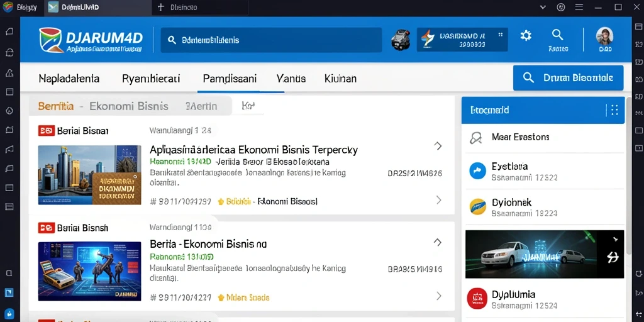Open the hamburger menu in title bar

(x=579, y=7)
